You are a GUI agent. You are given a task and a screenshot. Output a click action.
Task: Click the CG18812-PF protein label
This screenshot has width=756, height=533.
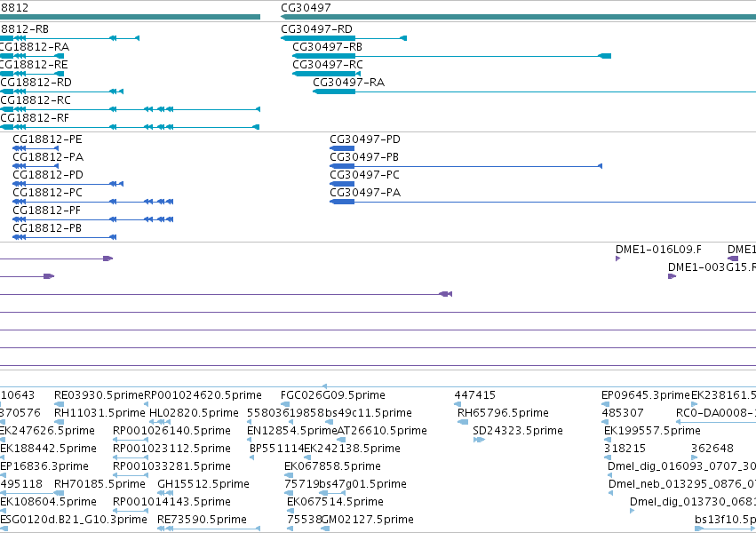point(46,211)
